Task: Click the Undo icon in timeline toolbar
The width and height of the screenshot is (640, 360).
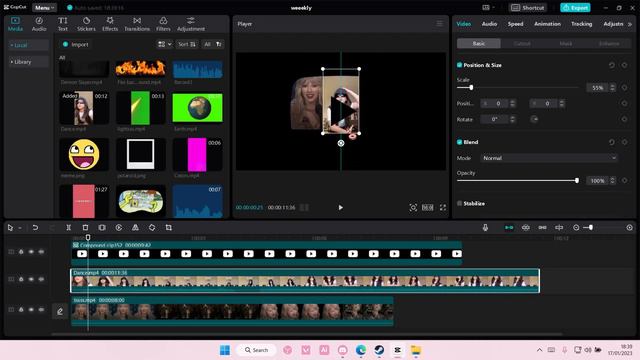Action: 35,227
